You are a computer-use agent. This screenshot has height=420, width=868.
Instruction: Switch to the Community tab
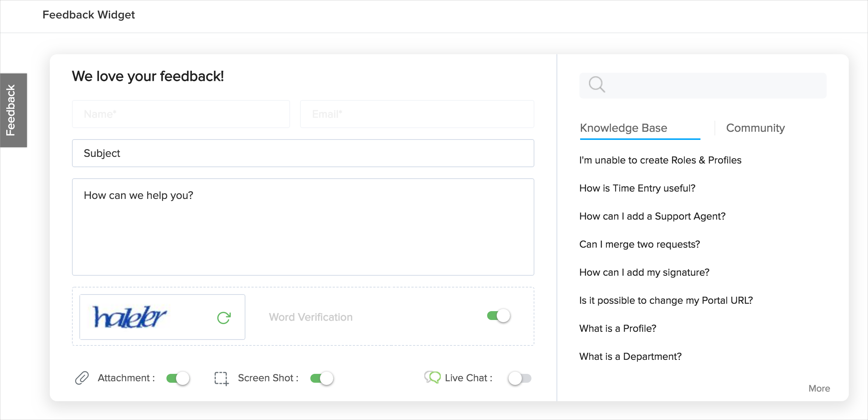[755, 128]
